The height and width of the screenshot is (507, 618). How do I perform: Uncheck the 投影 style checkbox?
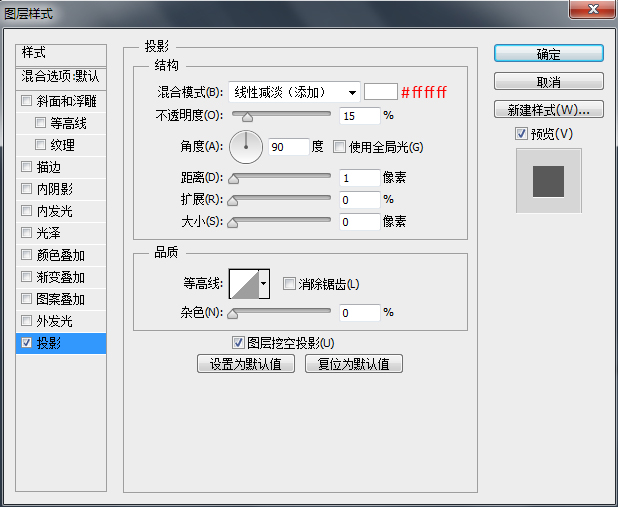(x=26, y=343)
